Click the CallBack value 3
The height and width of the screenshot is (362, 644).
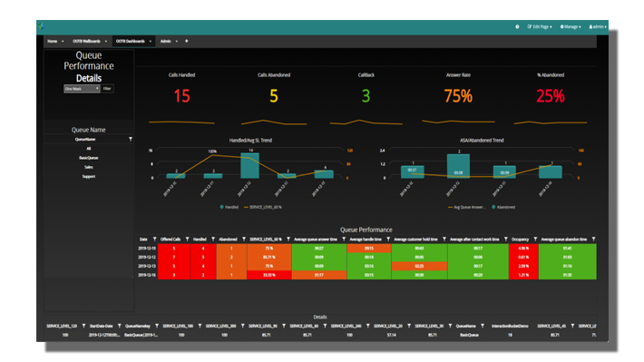(366, 96)
